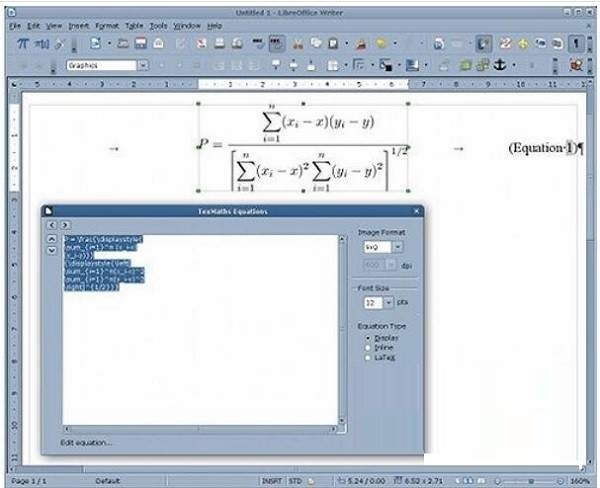The image size is (600, 488).
Task: Select the Display equation type
Action: 369,338
